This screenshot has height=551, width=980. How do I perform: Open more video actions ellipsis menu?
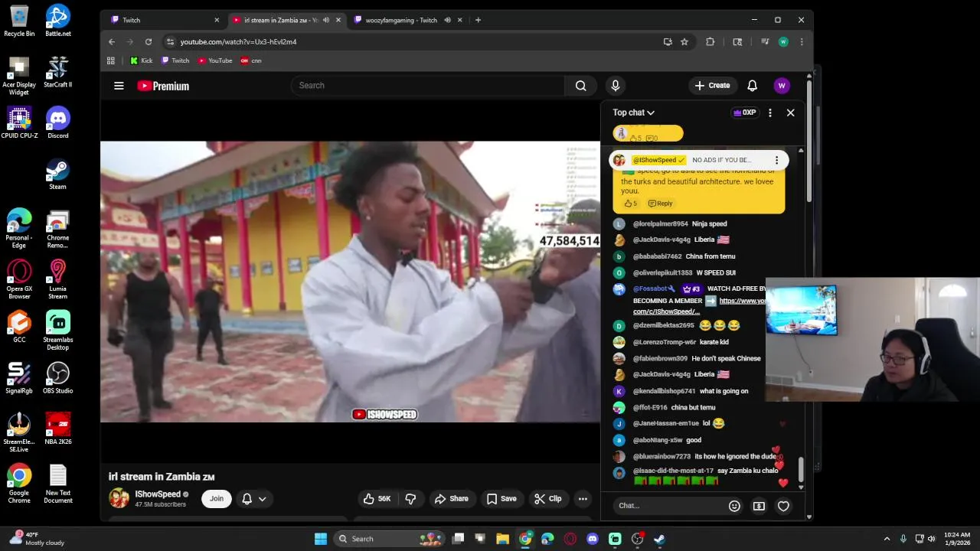(x=583, y=499)
